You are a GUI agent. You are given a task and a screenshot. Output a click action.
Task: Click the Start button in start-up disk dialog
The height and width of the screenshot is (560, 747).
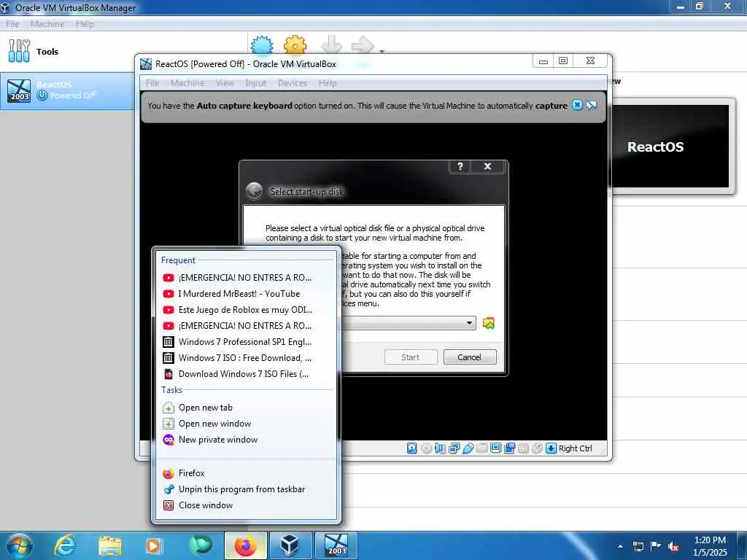tap(410, 357)
